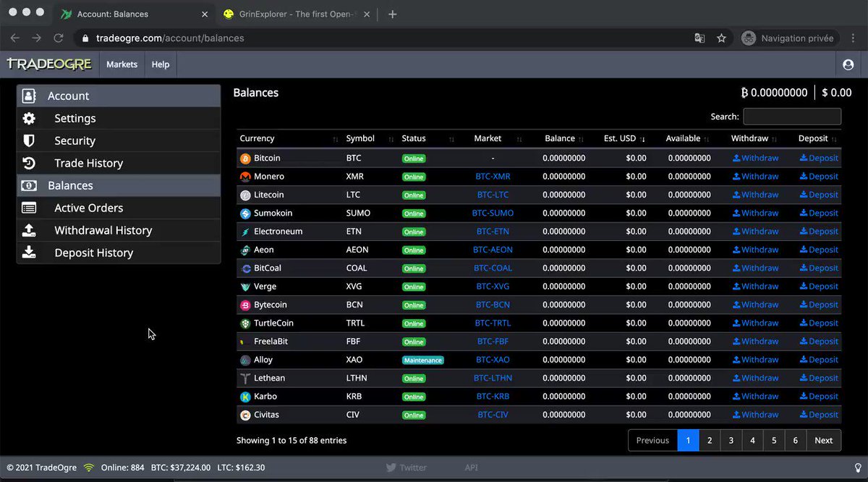Image resolution: width=868 pixels, height=482 pixels.
Task: Click the browser translate icon
Action: tap(699, 38)
